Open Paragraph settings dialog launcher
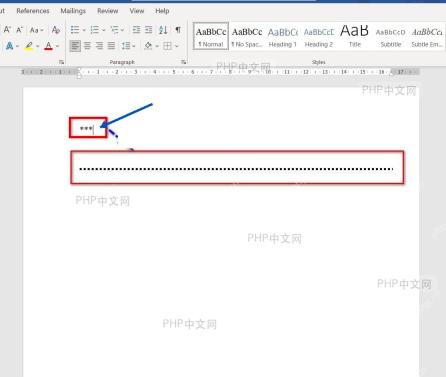 click(x=184, y=62)
